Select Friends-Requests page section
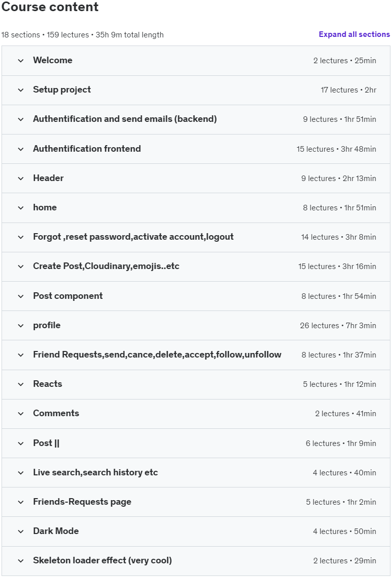 [82, 502]
